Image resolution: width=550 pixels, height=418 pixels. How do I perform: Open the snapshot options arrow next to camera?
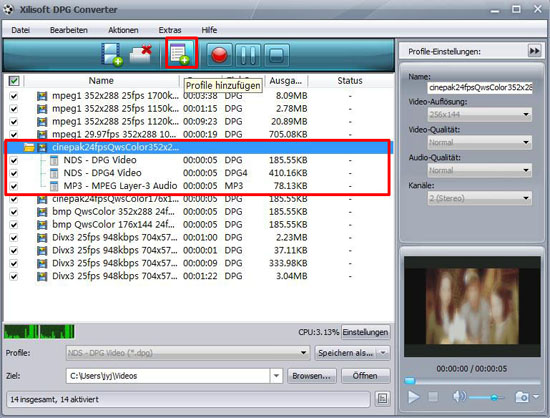(x=536, y=397)
